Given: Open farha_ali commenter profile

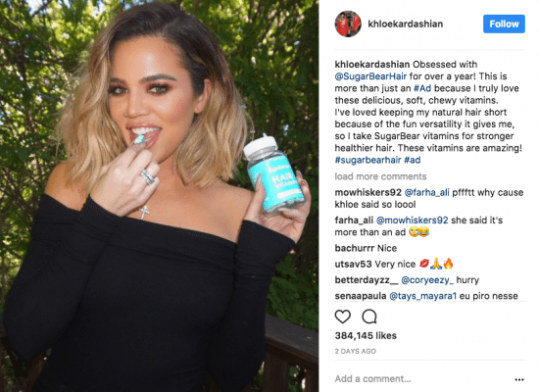Looking at the screenshot, I should 354,220.
